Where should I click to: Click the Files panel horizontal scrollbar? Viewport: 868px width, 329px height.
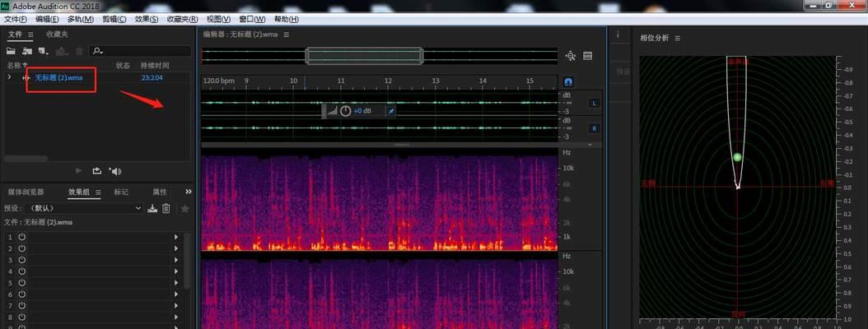point(26,158)
